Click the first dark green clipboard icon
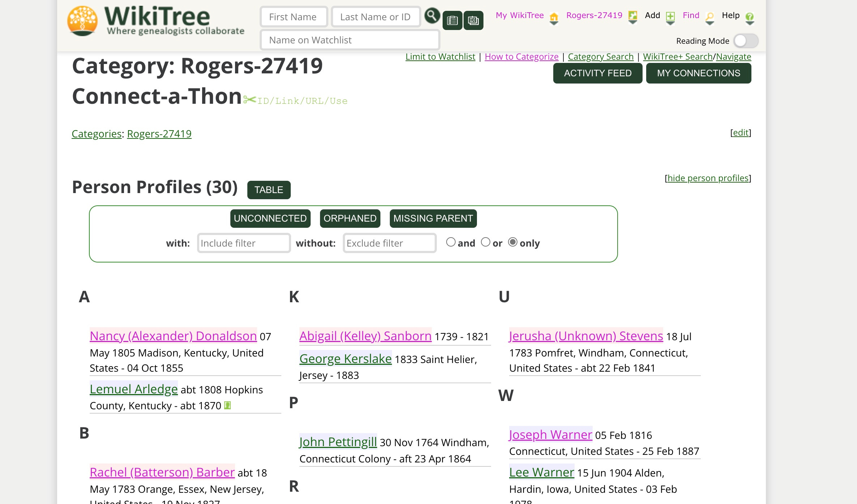This screenshot has height=504, width=857. [452, 21]
